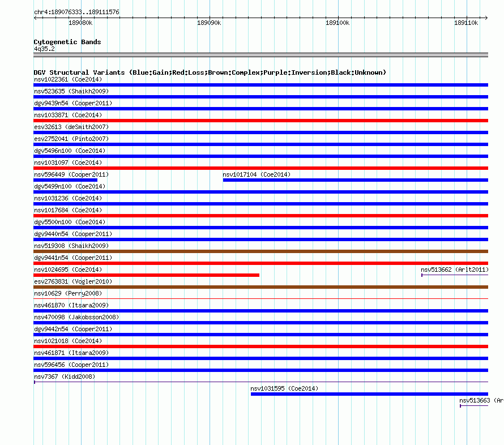Screen dimensions: 504x445
Task: Click the esv2763831 (Vogler2010) label
Action: tap(73, 281)
